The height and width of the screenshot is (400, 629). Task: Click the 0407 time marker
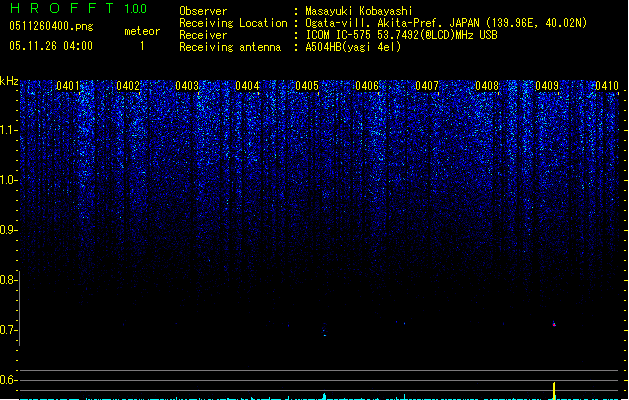click(x=427, y=86)
